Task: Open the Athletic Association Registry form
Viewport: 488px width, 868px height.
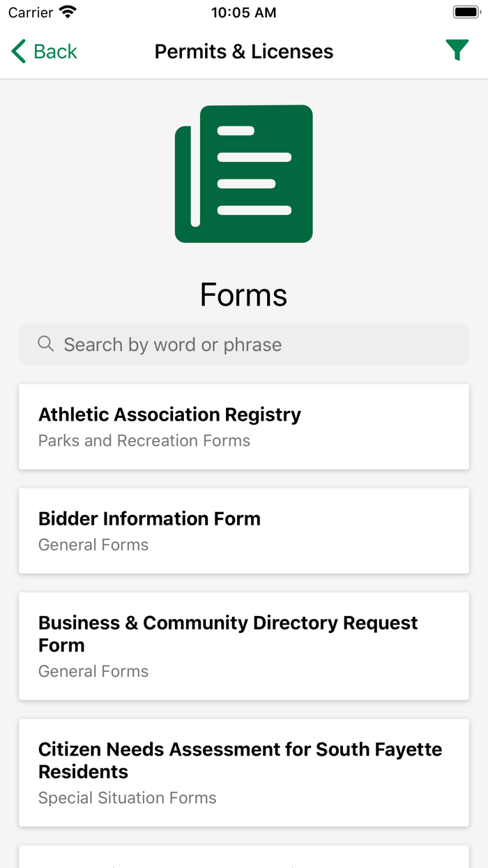Action: 244,426
